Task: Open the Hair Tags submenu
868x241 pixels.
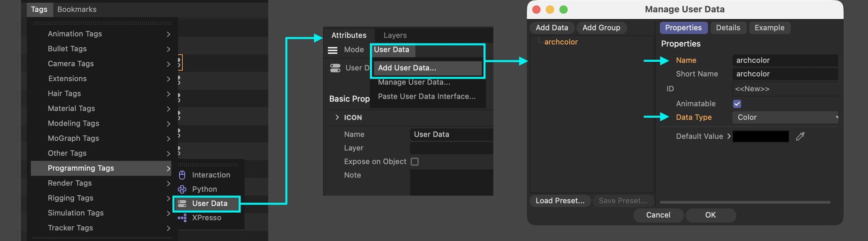Action: (101, 94)
